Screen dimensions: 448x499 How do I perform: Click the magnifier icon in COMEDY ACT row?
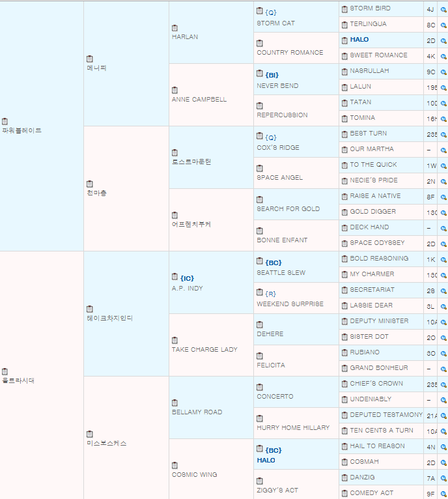tap(443, 494)
